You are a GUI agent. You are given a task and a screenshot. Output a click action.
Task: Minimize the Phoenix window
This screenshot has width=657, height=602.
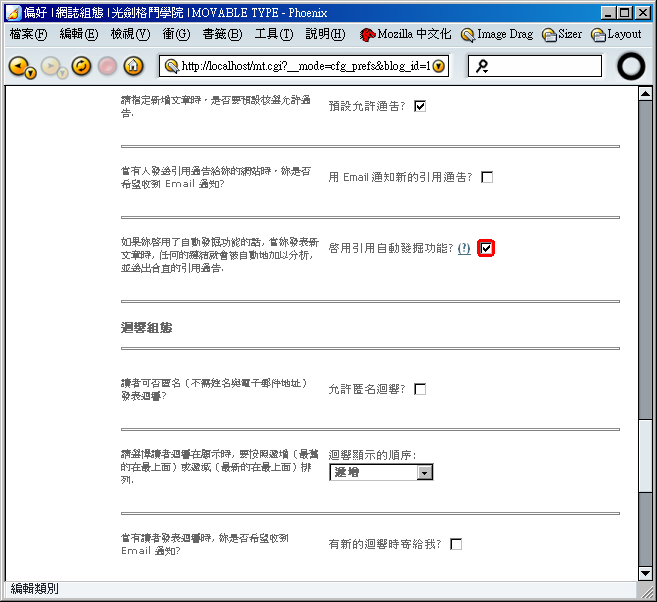pos(608,13)
